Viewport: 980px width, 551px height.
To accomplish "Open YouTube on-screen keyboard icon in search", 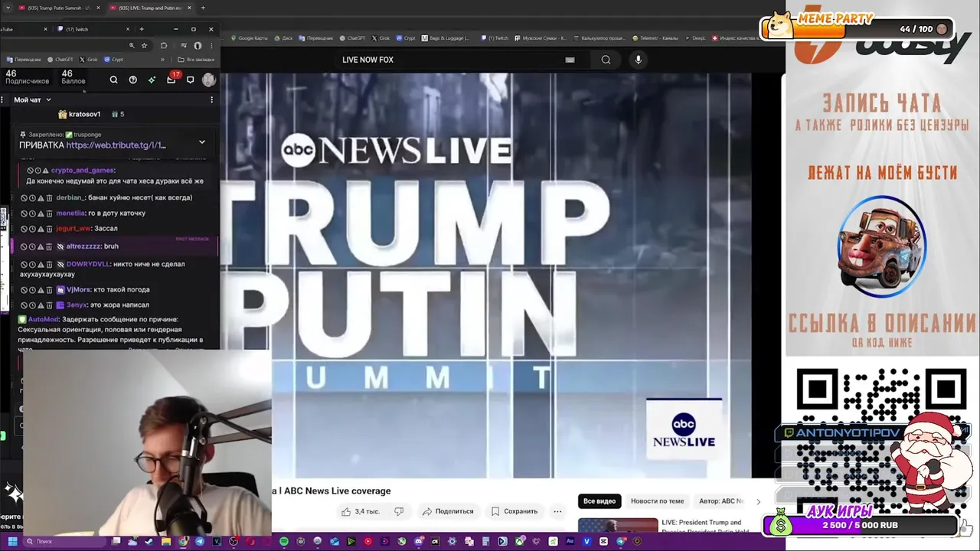I will [570, 60].
